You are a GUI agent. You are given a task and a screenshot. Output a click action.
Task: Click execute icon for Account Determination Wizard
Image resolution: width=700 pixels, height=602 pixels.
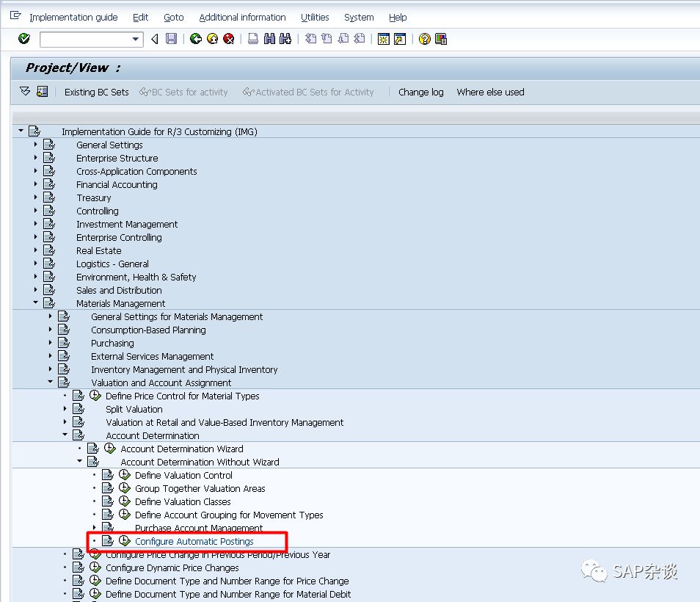pos(110,449)
